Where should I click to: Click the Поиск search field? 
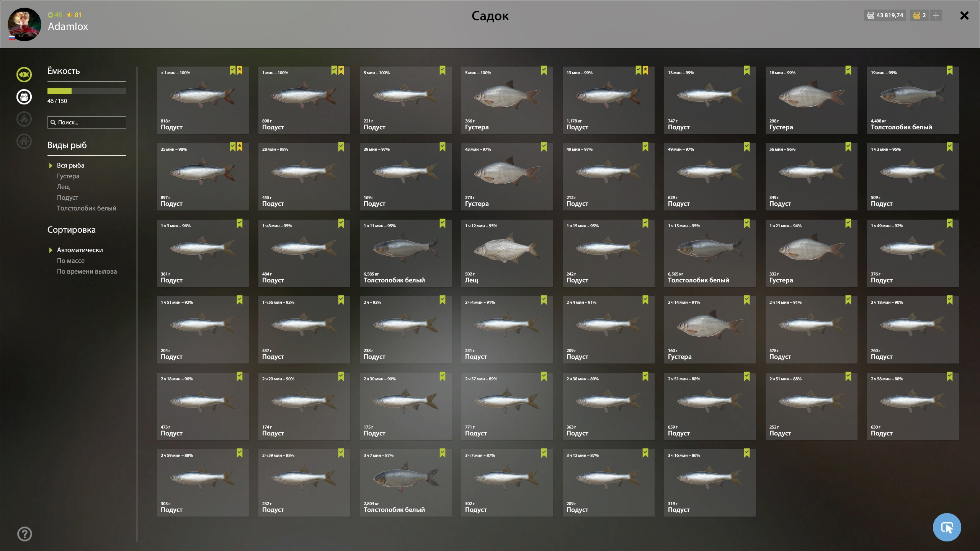tap(87, 122)
